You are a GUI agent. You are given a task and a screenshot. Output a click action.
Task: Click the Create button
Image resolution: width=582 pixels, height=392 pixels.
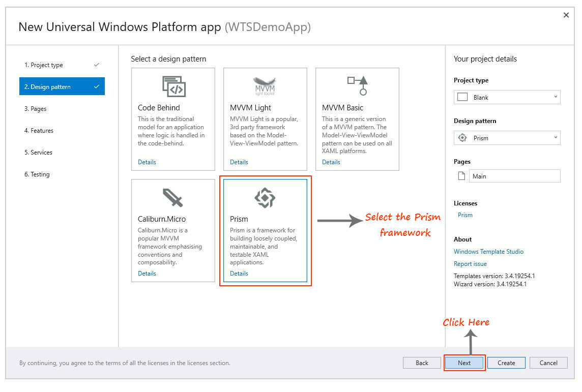pyautogui.click(x=506, y=363)
